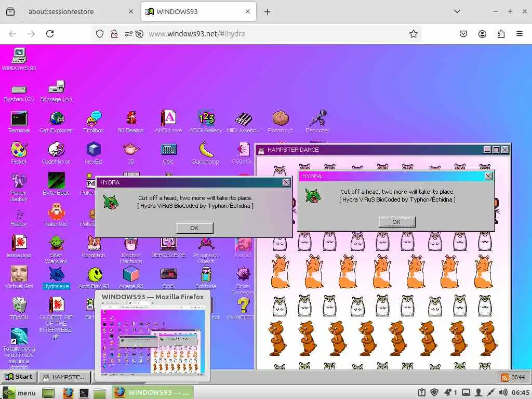Open lenna.png file icon

click(x=19, y=247)
